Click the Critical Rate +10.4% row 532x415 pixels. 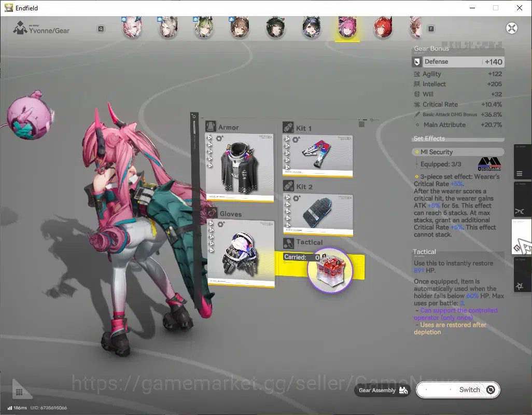point(458,104)
